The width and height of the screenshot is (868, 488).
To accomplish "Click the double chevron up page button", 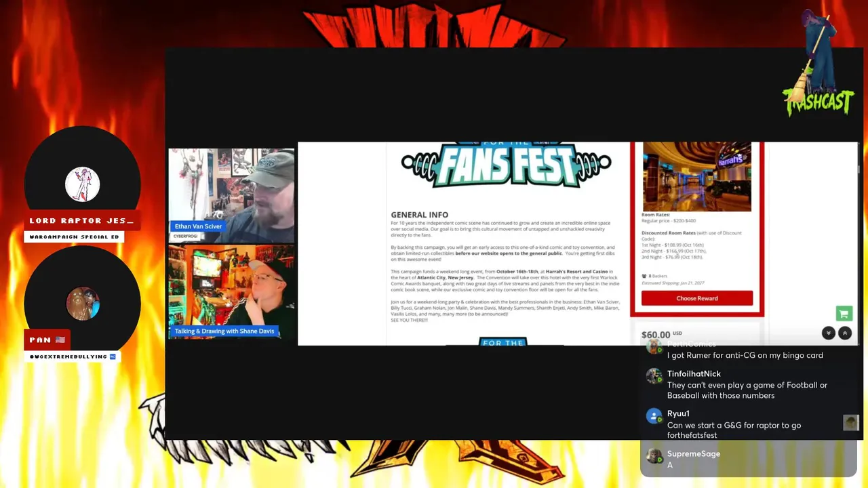I will 845,333.
